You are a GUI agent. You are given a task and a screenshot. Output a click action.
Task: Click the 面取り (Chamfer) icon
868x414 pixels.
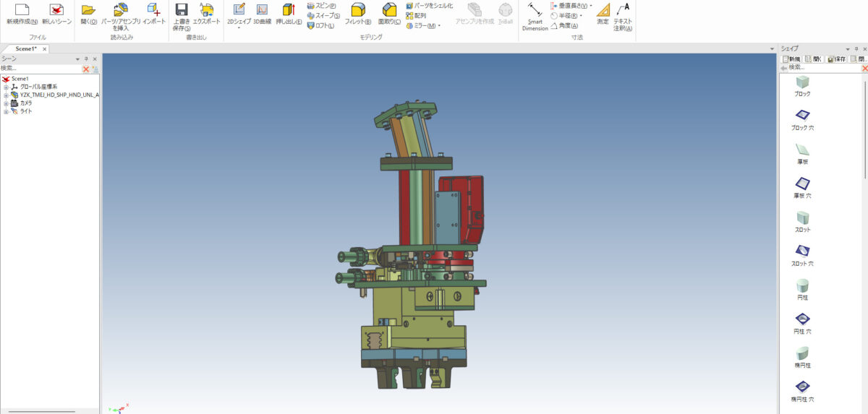pos(389,10)
